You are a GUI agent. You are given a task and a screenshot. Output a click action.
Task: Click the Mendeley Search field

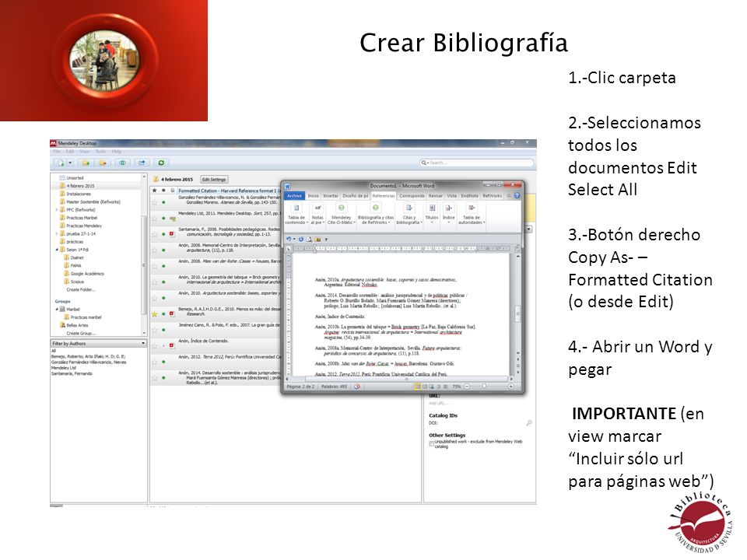tap(476, 163)
